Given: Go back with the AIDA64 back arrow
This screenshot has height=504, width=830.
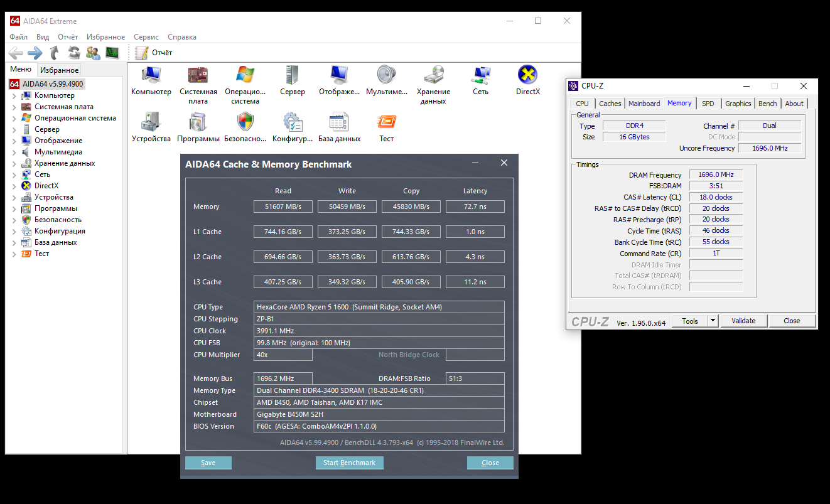Looking at the screenshot, I should (x=16, y=53).
